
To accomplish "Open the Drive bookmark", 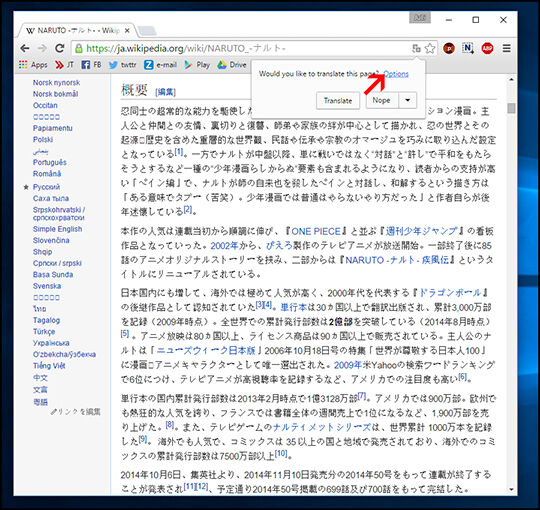I will tap(232, 65).
